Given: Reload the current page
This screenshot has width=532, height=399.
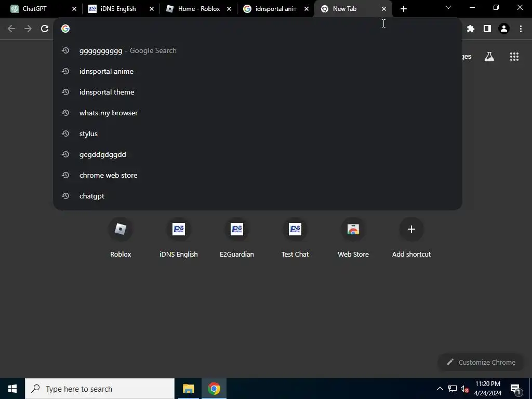Looking at the screenshot, I should tap(45, 29).
